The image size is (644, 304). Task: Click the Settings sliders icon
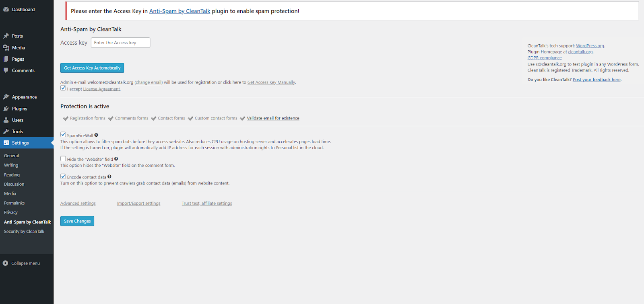[x=6, y=143]
